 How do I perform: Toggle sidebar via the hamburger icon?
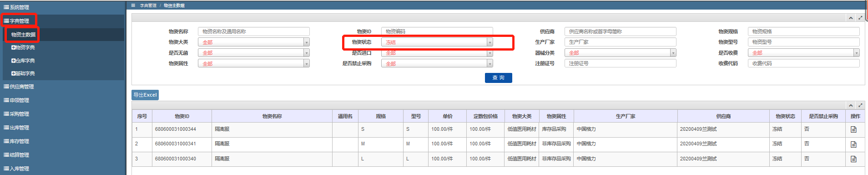point(133,5)
